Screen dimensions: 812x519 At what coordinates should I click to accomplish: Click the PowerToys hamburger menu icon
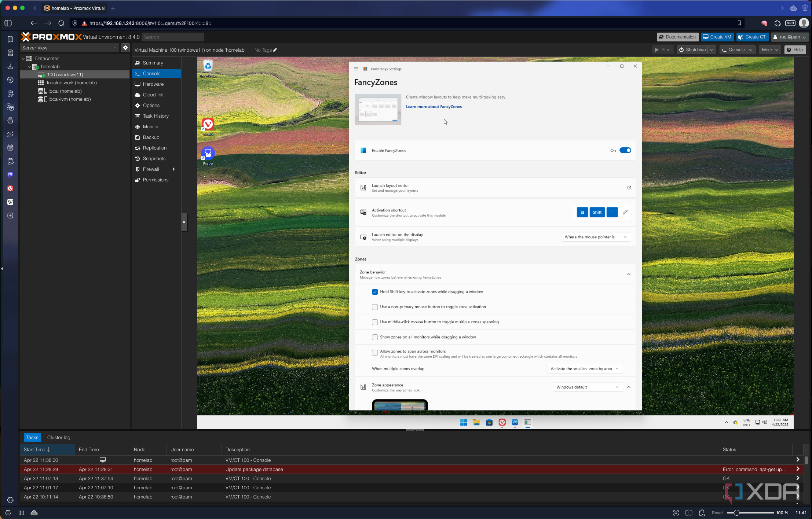click(356, 69)
